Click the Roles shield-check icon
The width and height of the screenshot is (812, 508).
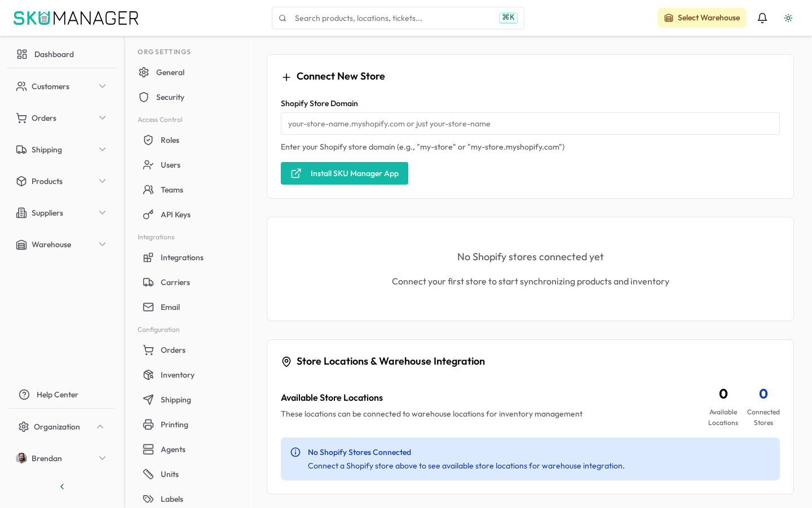pos(148,140)
